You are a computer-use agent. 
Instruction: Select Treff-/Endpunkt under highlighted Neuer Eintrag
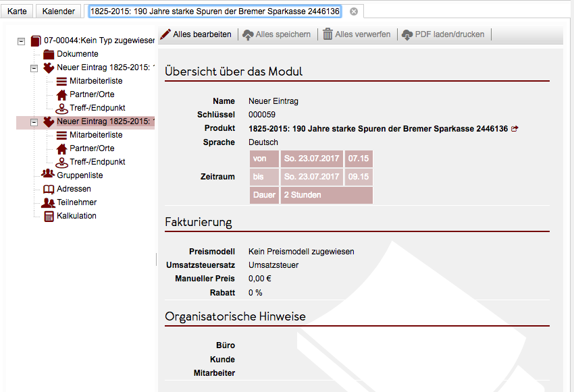97,162
